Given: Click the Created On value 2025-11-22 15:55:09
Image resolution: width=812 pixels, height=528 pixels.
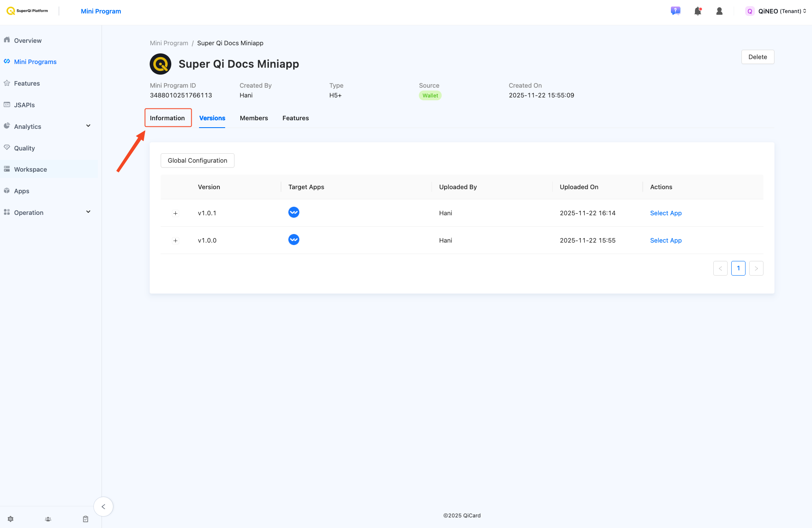Looking at the screenshot, I should 541,95.
